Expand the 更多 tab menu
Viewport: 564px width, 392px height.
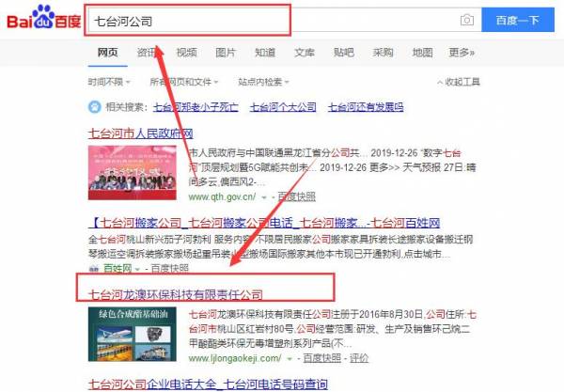click(x=461, y=53)
